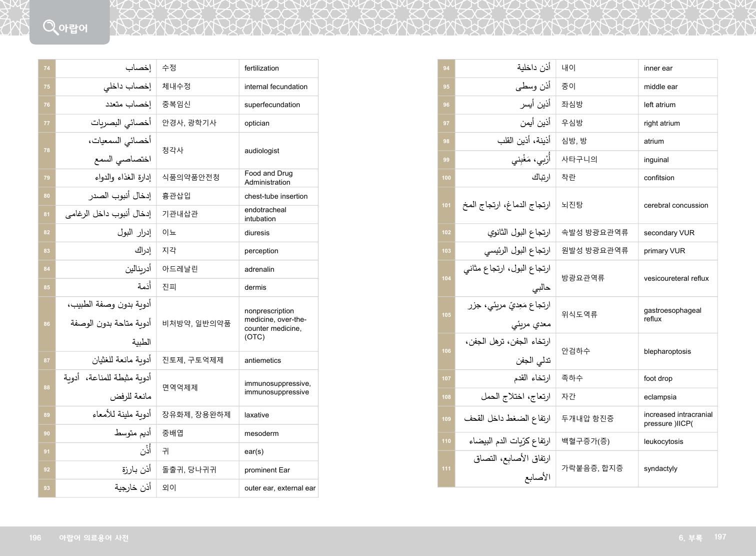Select the 'outer ear, external ear' entry
This screenshot has height=556, width=756.
pyautogui.click(x=280, y=488)
